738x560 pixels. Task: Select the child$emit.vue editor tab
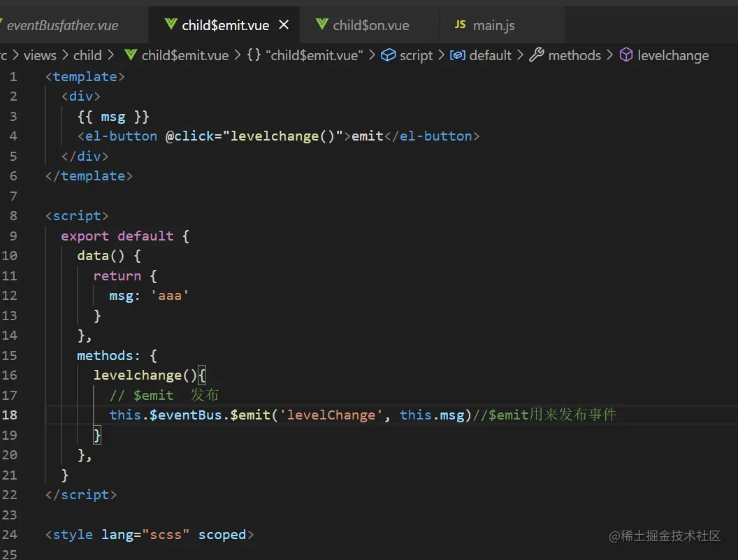point(224,25)
